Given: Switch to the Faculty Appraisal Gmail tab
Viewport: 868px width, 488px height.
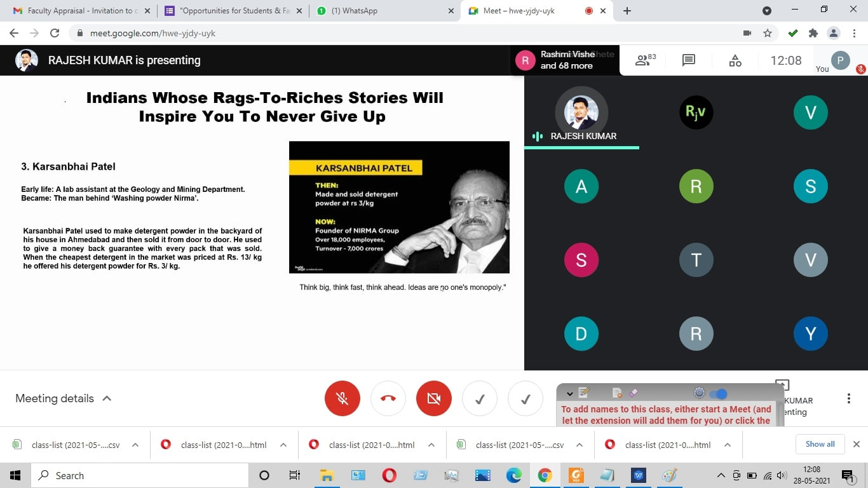Looking at the screenshot, I should (x=79, y=11).
